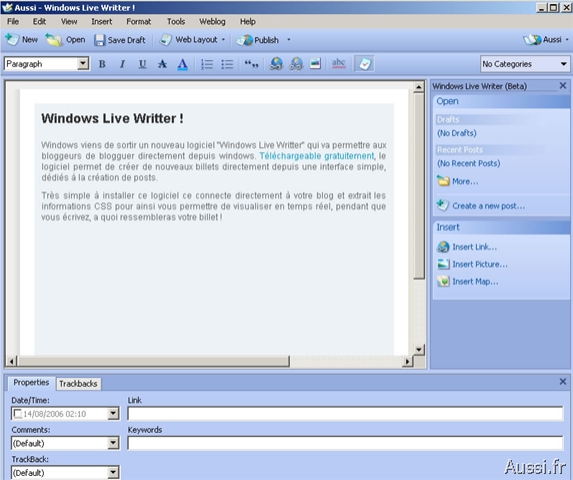
Task: Open the Weblog menu
Action: coord(212,22)
